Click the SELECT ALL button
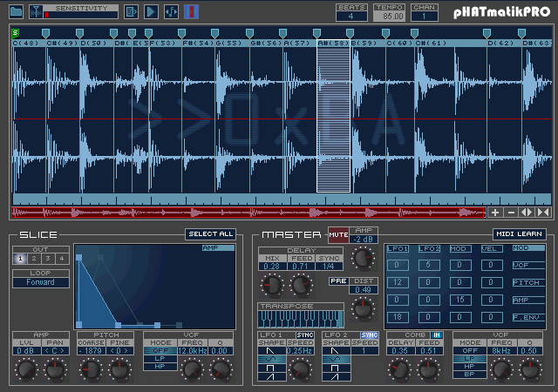 click(211, 234)
